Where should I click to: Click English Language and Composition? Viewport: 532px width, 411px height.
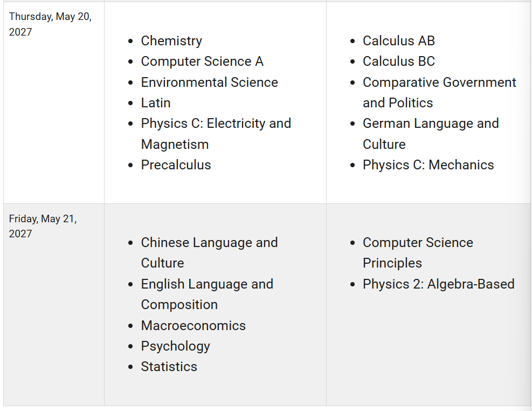[207, 294]
